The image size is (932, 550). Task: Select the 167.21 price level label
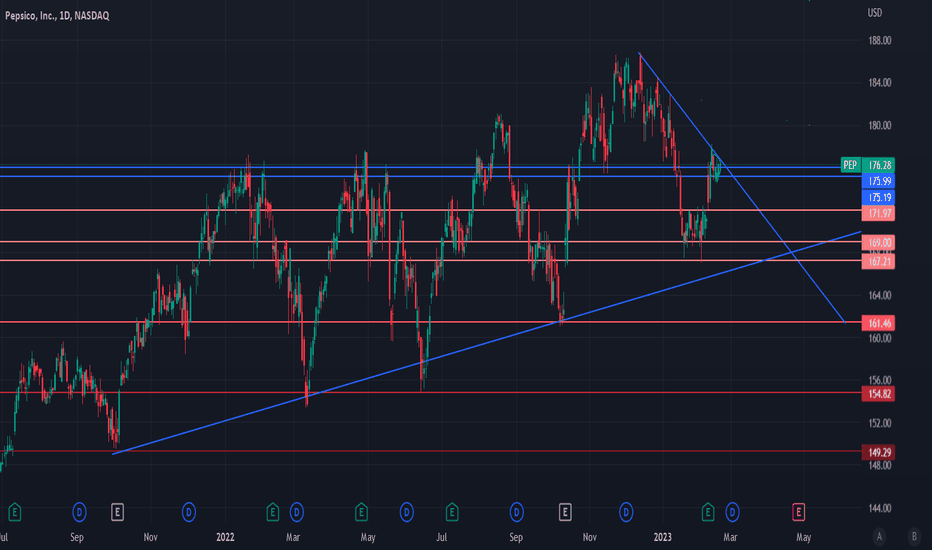point(879,261)
